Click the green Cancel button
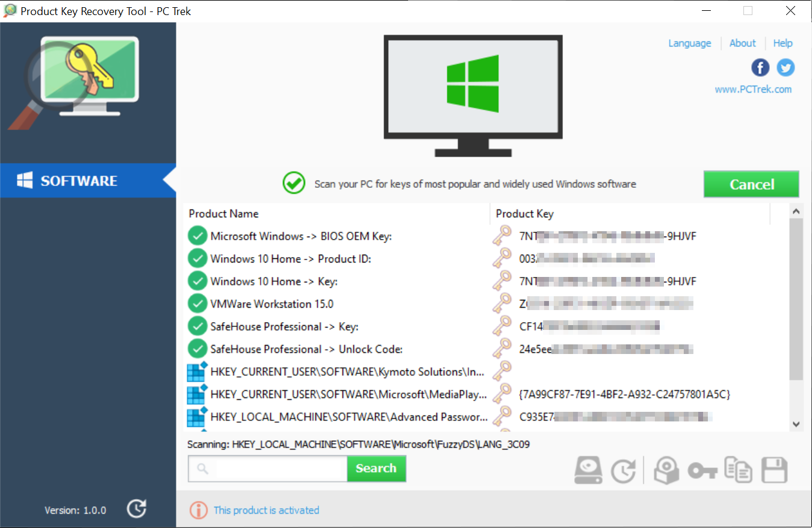Viewport: 812px width, 528px height. coord(751,184)
